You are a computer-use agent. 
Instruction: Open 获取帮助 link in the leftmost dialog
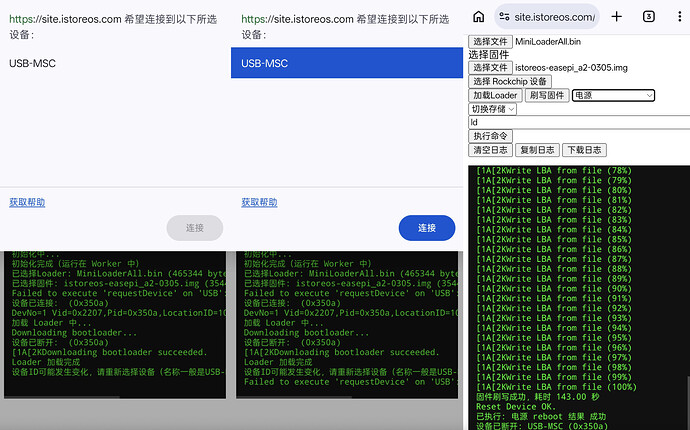(27, 202)
